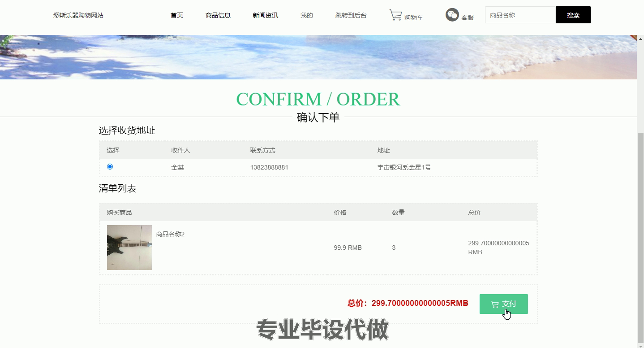This screenshot has width=644, height=348.
Task: Click the red 总价 total amount text
Action: 408,303
